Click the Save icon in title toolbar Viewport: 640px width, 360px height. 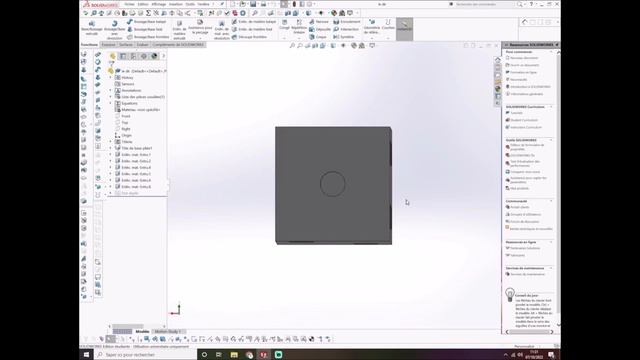pos(253,4)
